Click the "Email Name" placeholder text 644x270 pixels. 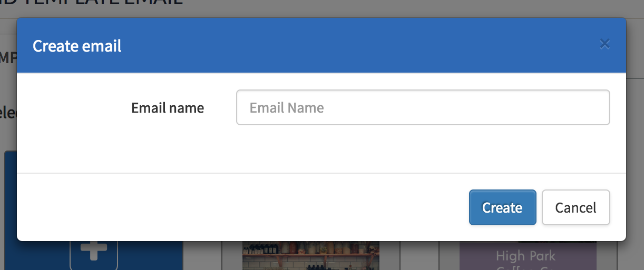(287, 108)
